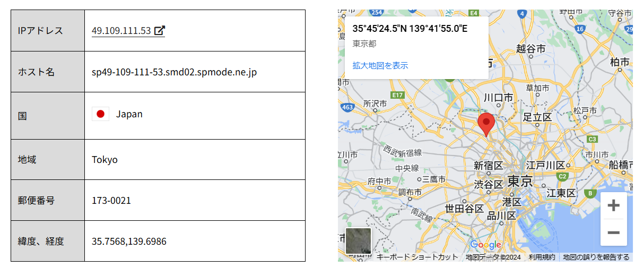Click the 世田谷区 label on the map
644x267 pixels.
click(464, 209)
